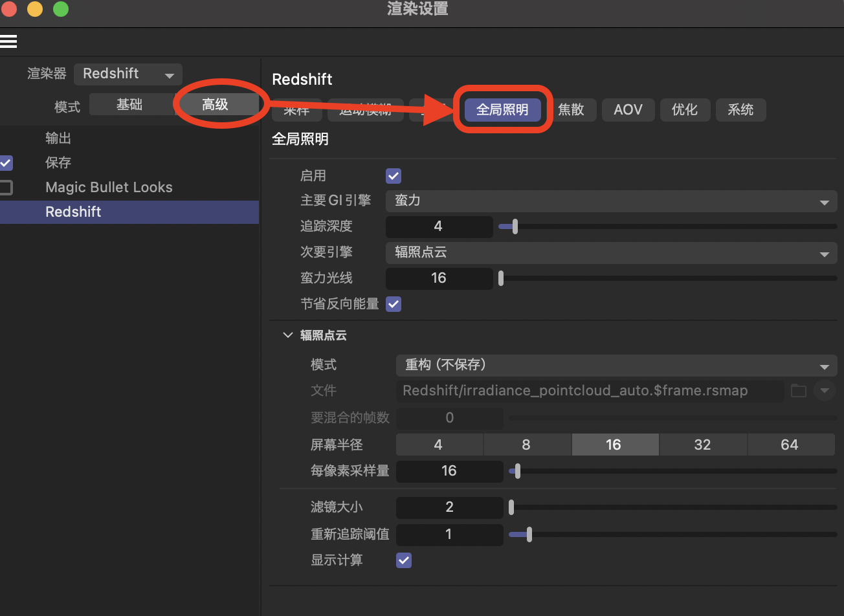Open the folder browse icon for file path
The height and width of the screenshot is (616, 844).
[x=798, y=391]
